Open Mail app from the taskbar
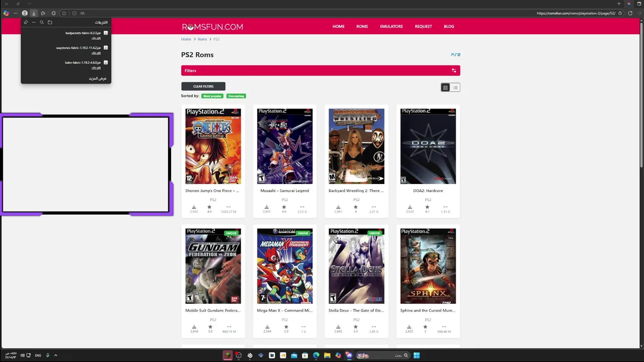This screenshot has height=362, width=644. [294, 355]
